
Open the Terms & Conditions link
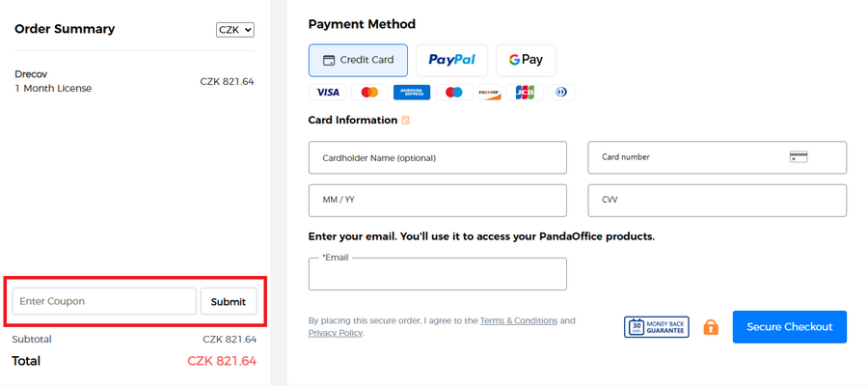tap(518, 320)
